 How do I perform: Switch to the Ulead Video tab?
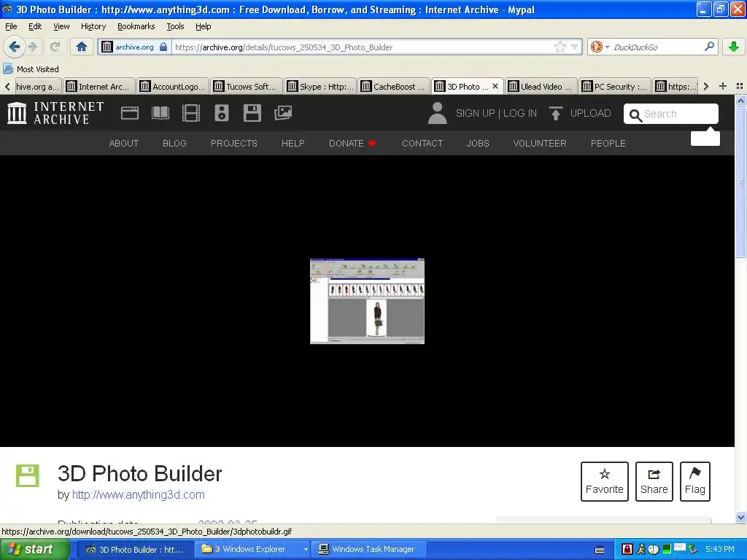coord(541,86)
